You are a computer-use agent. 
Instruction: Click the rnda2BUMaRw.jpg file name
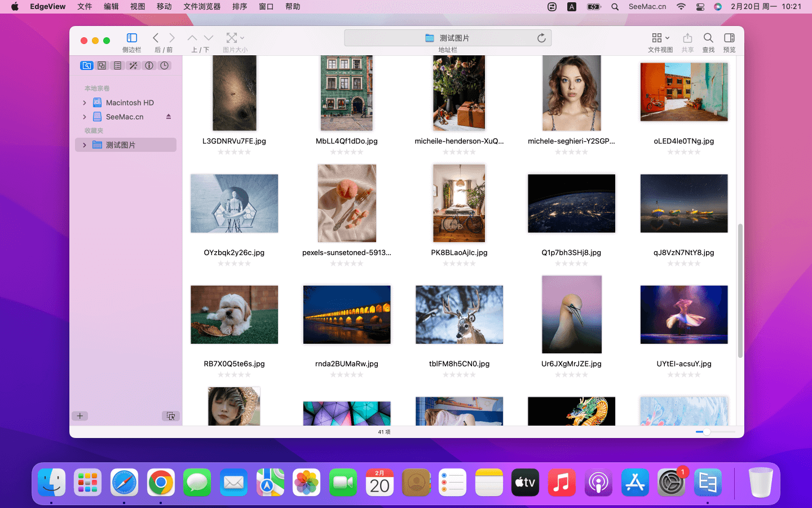(x=347, y=364)
